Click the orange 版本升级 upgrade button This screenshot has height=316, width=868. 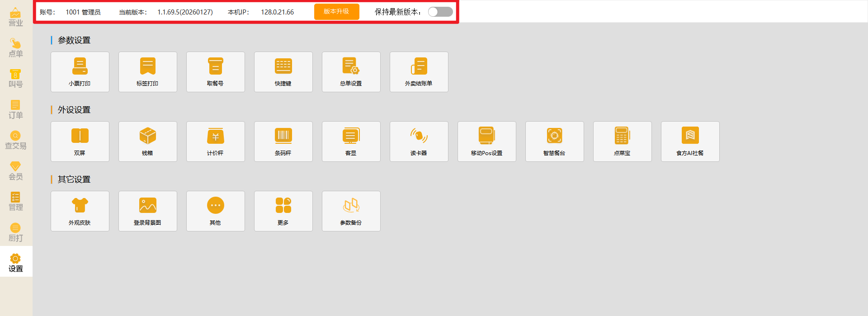click(x=336, y=12)
